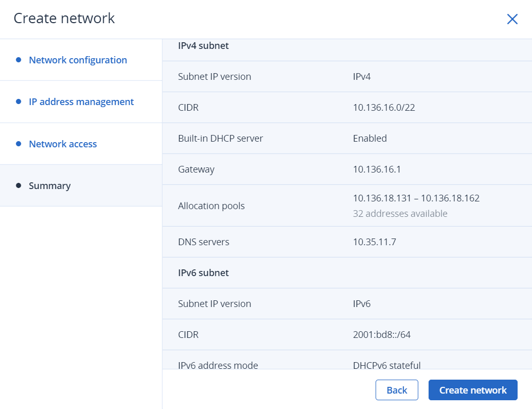Image resolution: width=532 pixels, height=409 pixels.
Task: Click the IPv6 subnet section header
Action: 203,272
